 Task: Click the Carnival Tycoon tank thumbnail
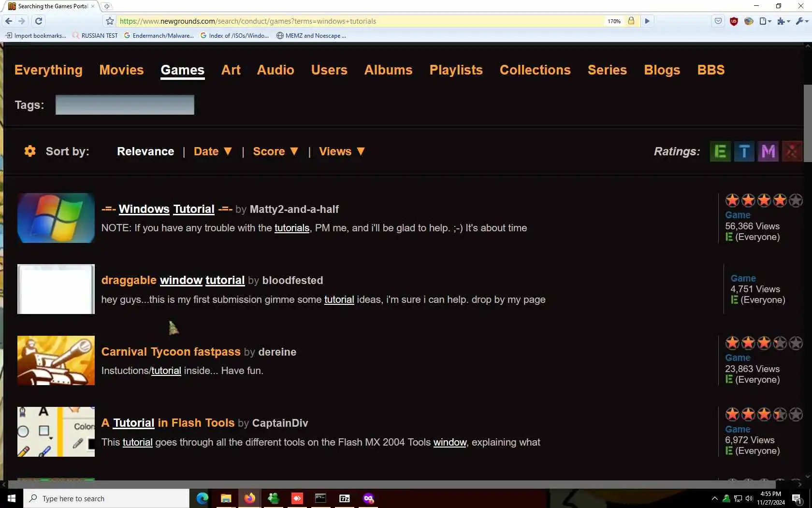[x=56, y=360]
